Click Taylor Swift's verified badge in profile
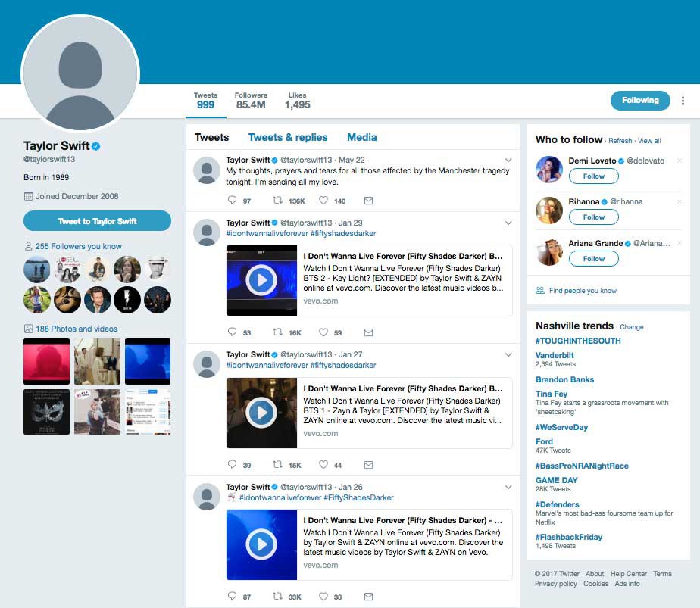 click(x=96, y=146)
